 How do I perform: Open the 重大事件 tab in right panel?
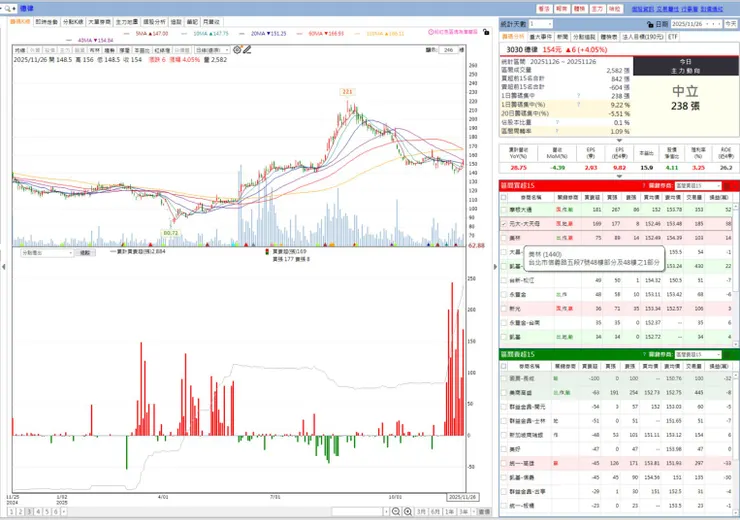[540, 37]
